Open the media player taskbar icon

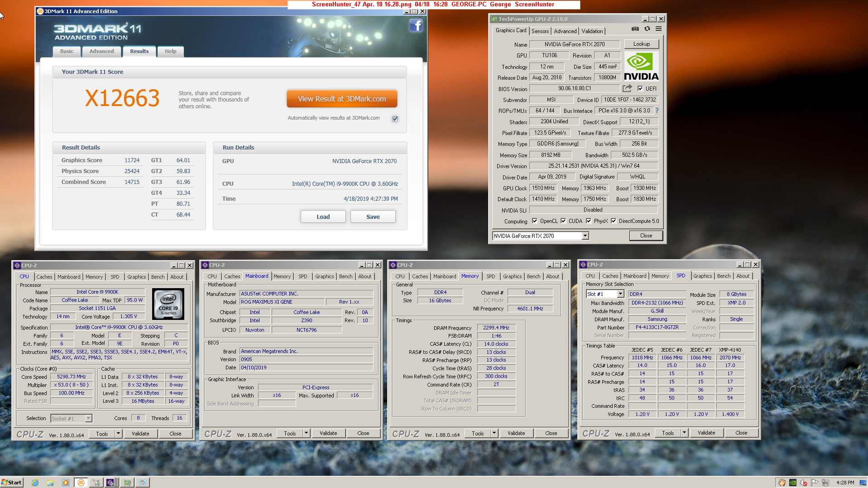[66, 483]
